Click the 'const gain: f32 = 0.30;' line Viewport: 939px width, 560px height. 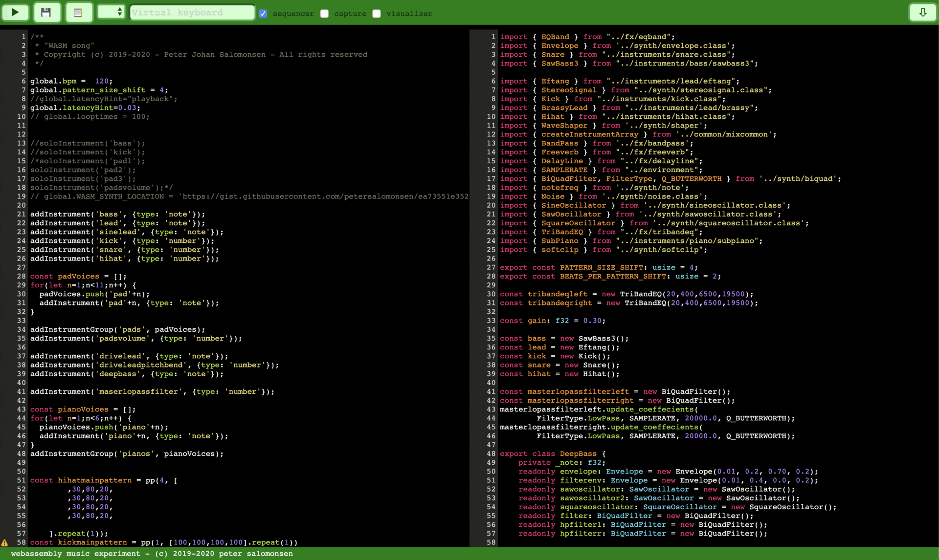pos(553,321)
